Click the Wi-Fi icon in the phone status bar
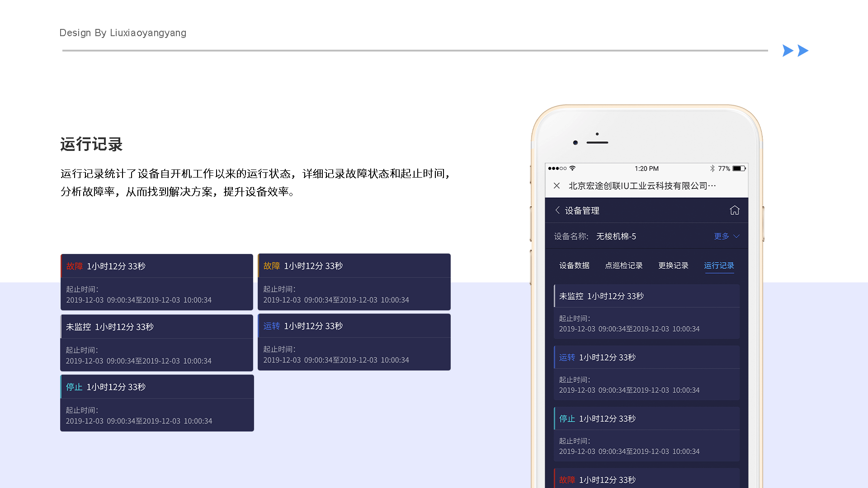 [572, 168]
